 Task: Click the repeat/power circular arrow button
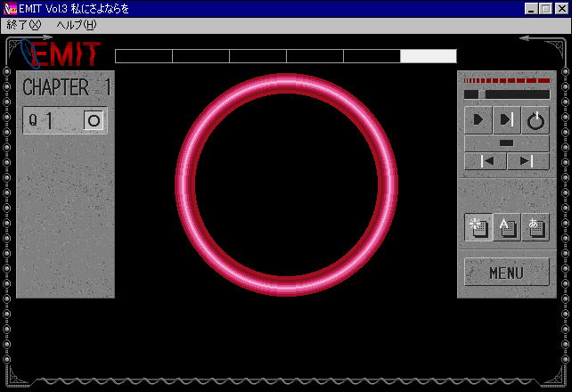[x=535, y=120]
